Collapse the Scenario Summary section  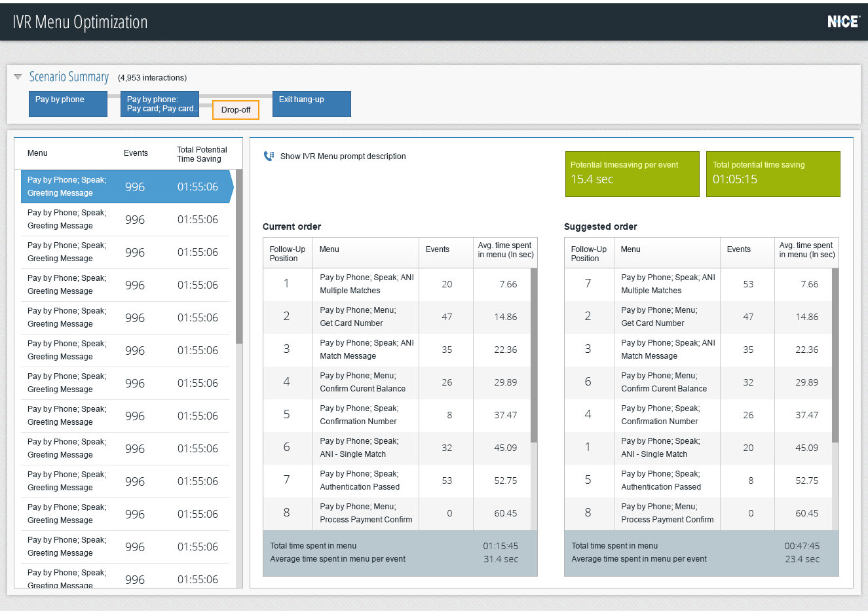coord(18,77)
